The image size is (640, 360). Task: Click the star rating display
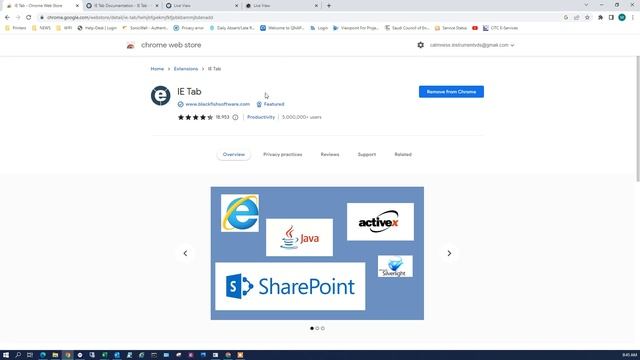pos(195,117)
